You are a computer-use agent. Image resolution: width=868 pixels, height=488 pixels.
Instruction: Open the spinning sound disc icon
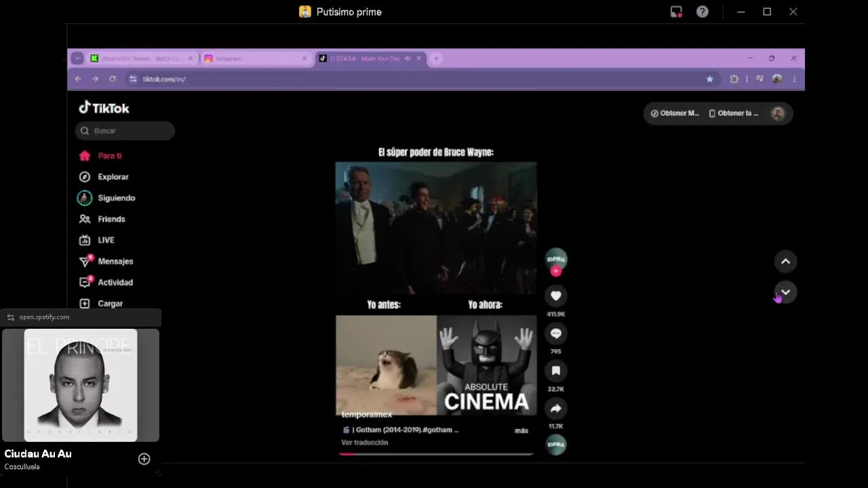(556, 445)
